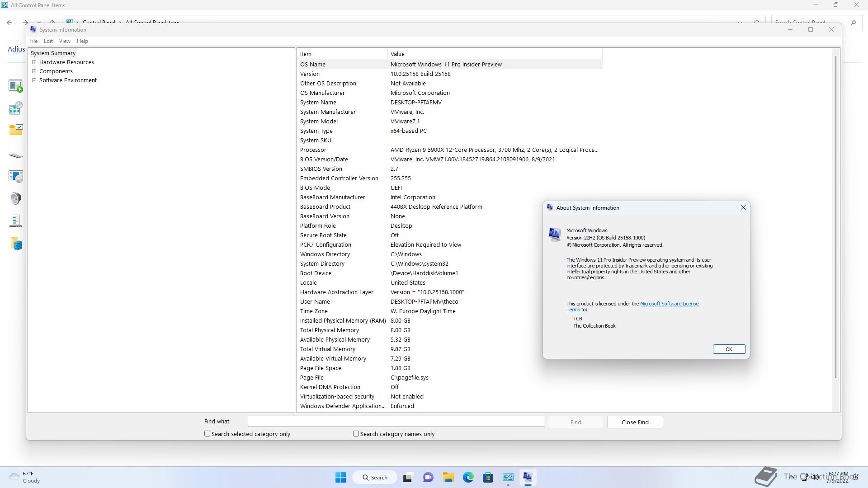Click OK in About System Information dialog
The height and width of the screenshot is (488, 868).
729,349
